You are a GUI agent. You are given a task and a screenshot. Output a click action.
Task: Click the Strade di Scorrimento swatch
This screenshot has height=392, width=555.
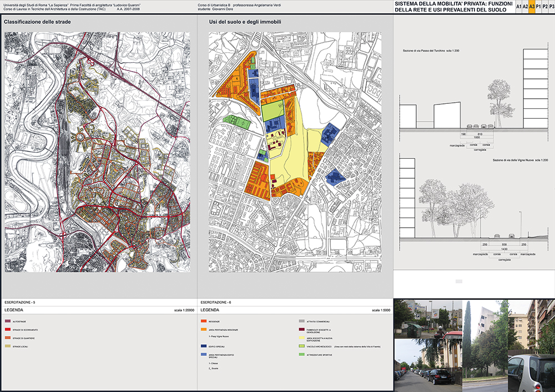pyautogui.click(x=7, y=330)
